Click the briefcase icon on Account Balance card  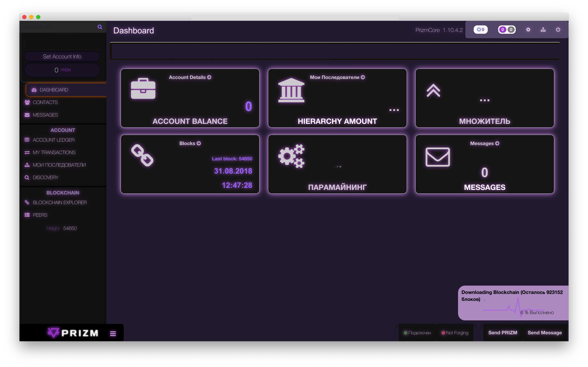[143, 89]
